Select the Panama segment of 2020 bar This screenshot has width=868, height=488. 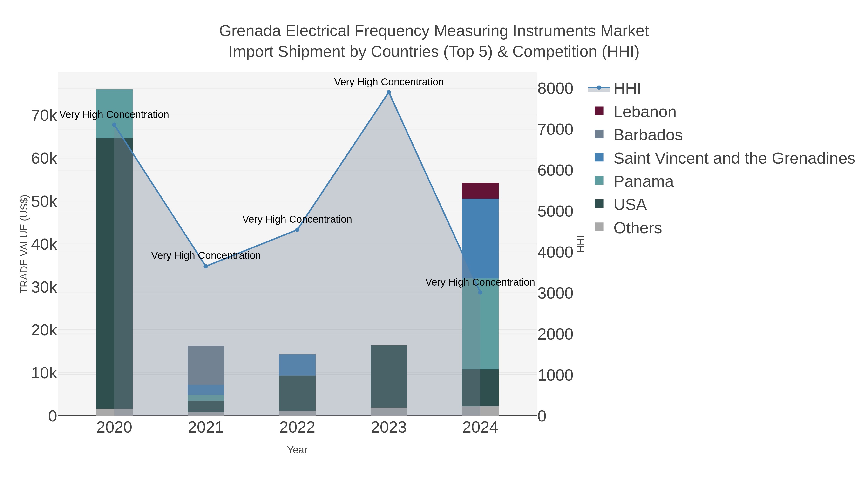pyautogui.click(x=114, y=114)
